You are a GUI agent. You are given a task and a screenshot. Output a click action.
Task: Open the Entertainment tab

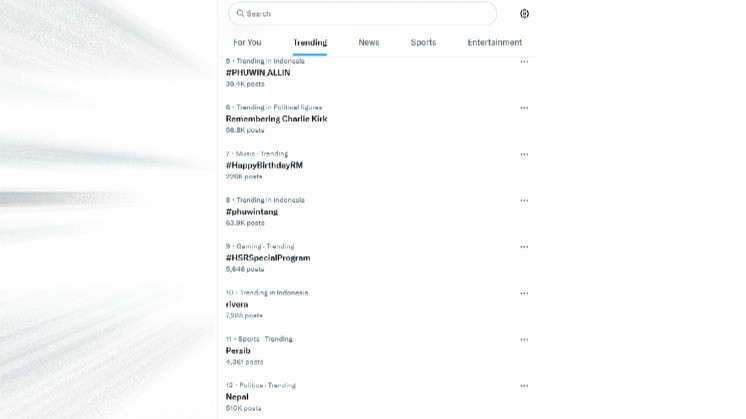[x=494, y=43]
